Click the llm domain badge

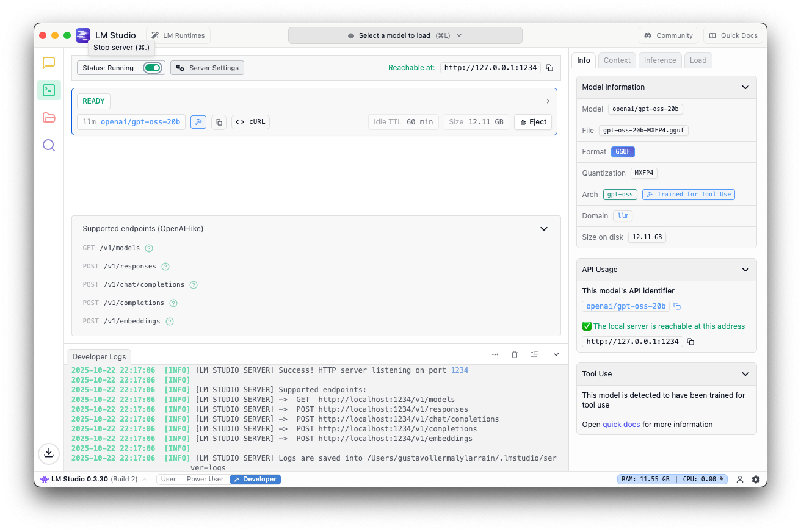tap(623, 216)
